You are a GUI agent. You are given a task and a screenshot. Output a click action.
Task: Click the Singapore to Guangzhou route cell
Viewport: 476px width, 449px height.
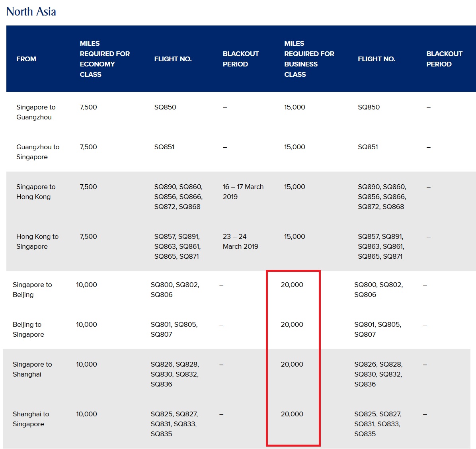[36, 112]
